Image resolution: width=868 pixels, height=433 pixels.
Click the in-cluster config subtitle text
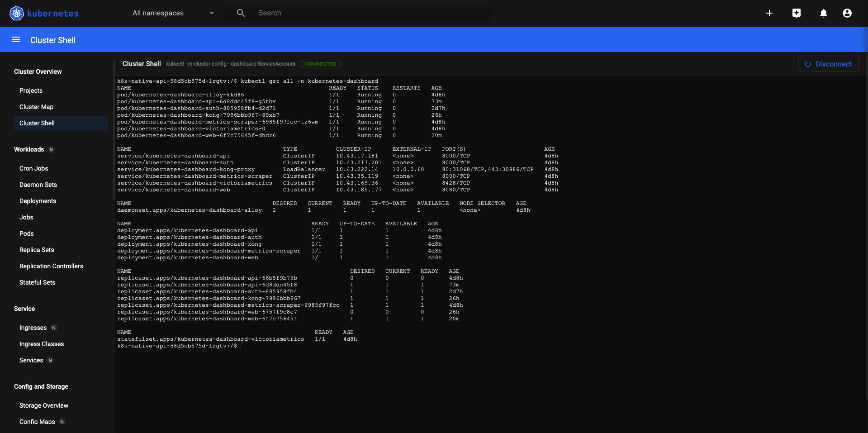(207, 64)
